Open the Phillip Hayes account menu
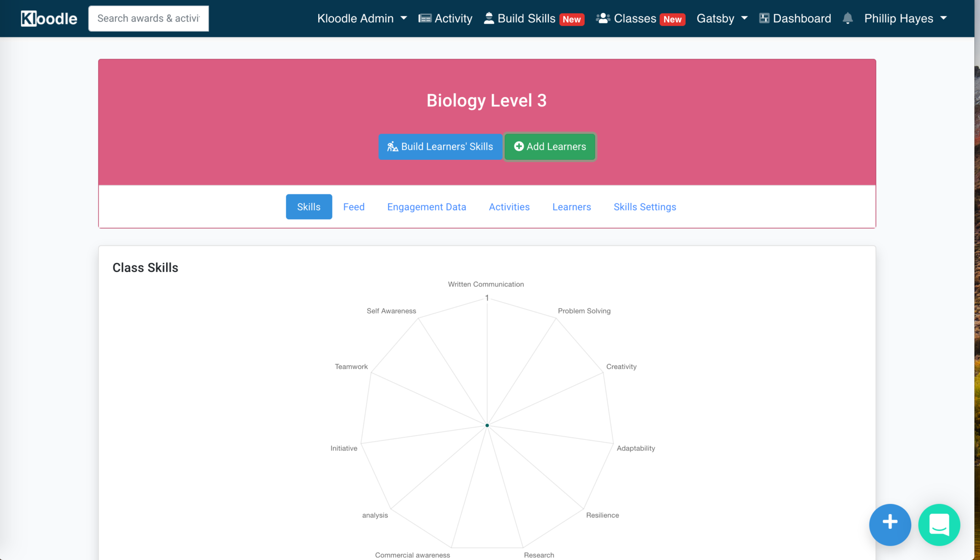The width and height of the screenshot is (980, 560). click(904, 18)
